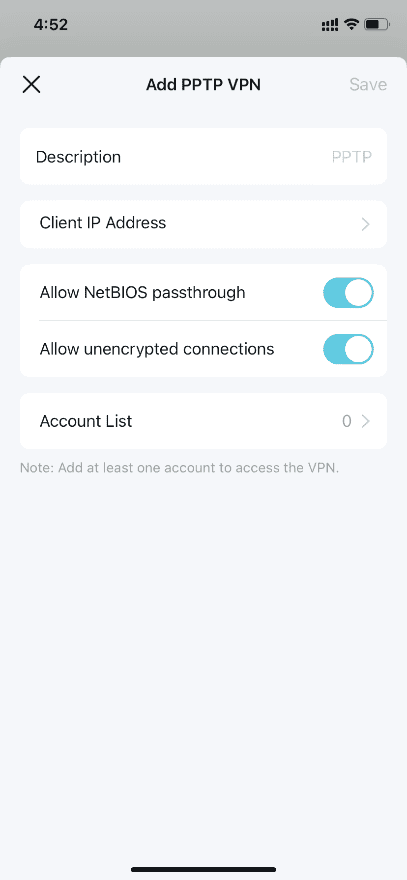
Task: Tap the Allow unencrypted connections label
Action: (157, 349)
